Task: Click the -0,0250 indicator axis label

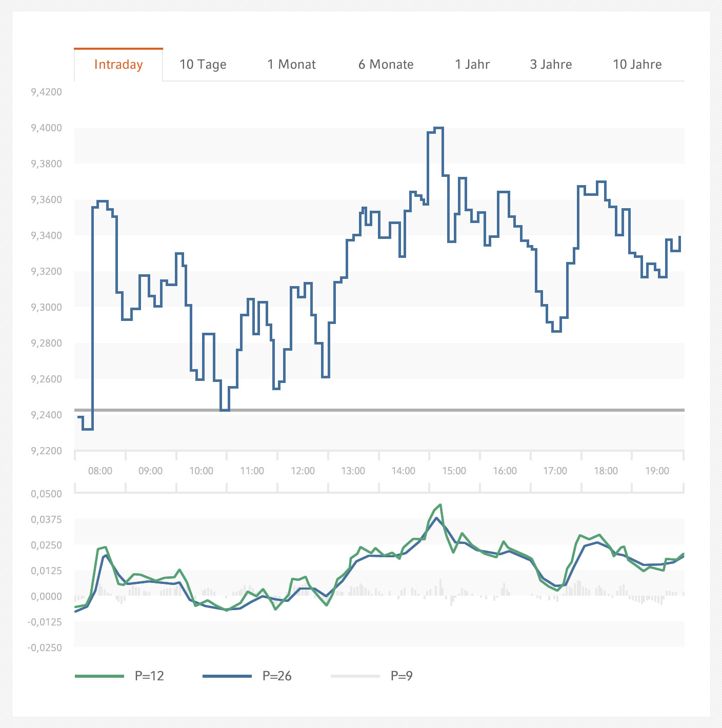Action: coord(45,648)
